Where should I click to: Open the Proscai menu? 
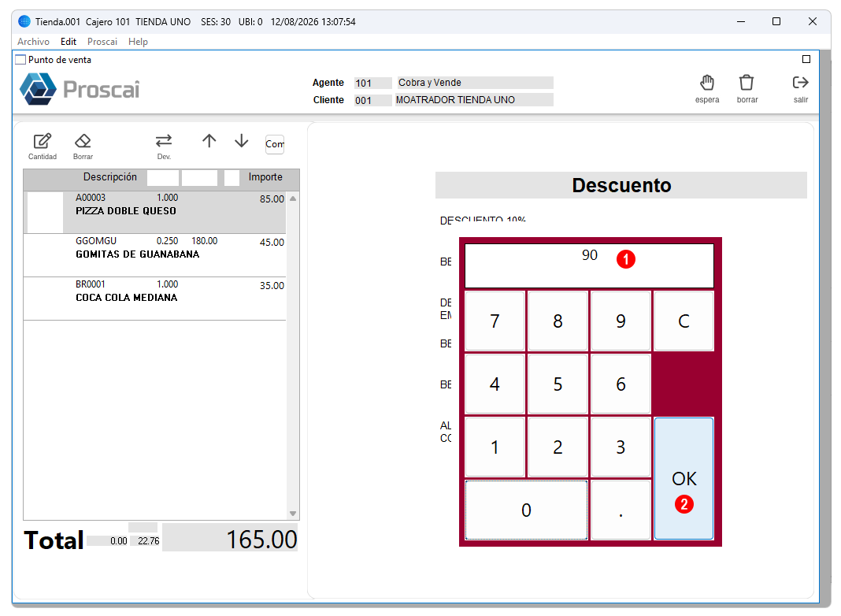tap(102, 41)
